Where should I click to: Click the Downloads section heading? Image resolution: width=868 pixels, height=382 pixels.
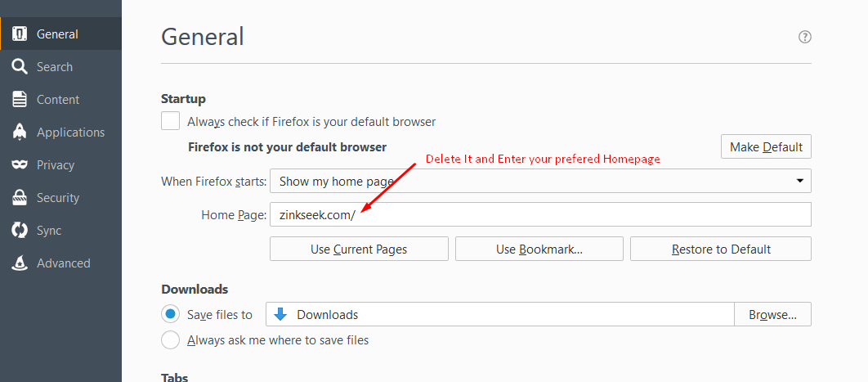click(x=195, y=289)
